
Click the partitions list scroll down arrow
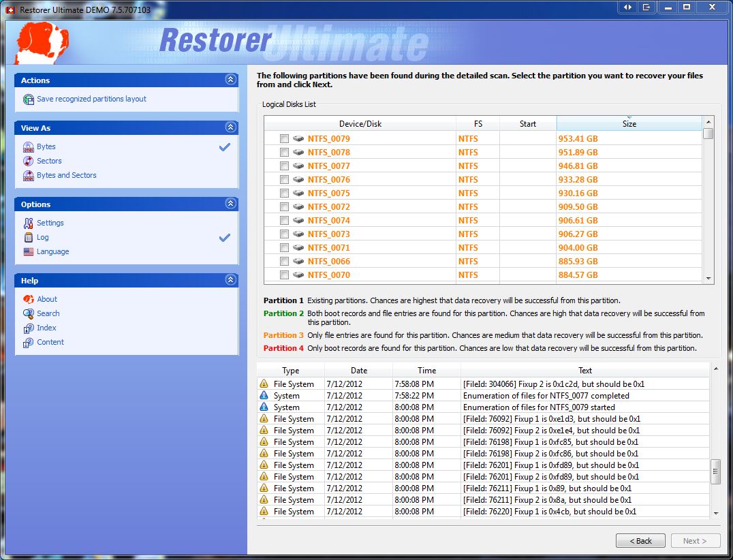tap(708, 278)
